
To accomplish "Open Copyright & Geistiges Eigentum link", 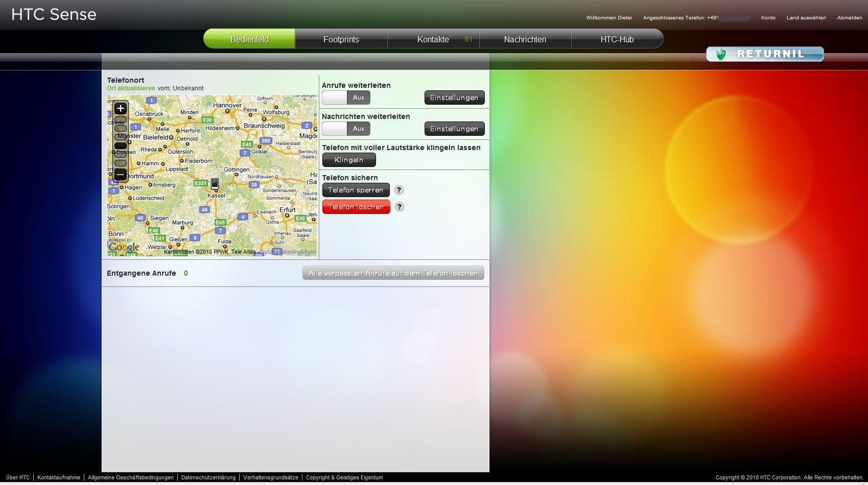I will [x=344, y=477].
